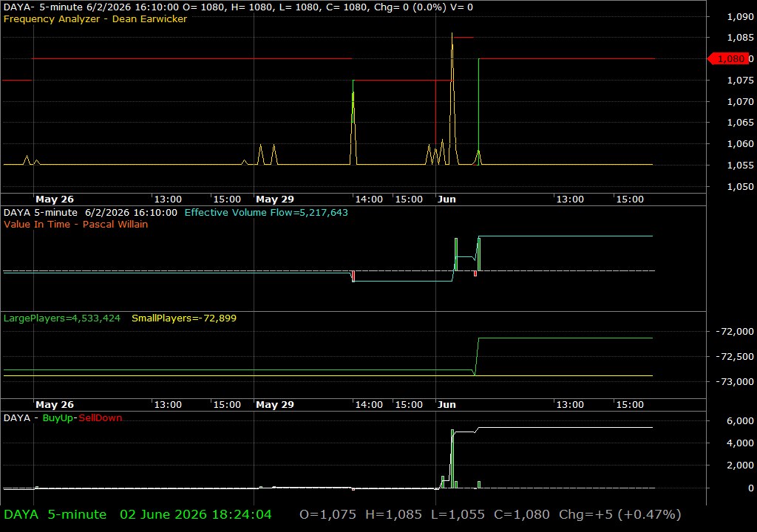
Task: Click the 1,070 price axis value
Action: point(740,102)
